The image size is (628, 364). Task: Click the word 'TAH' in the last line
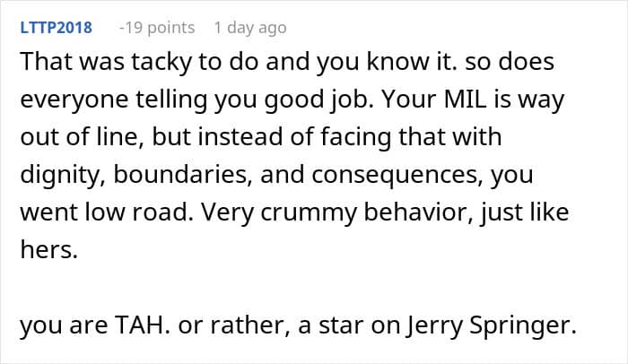(x=140, y=325)
